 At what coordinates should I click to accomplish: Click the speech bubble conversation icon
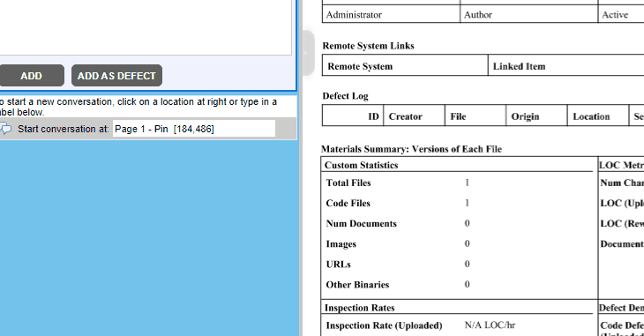6,129
